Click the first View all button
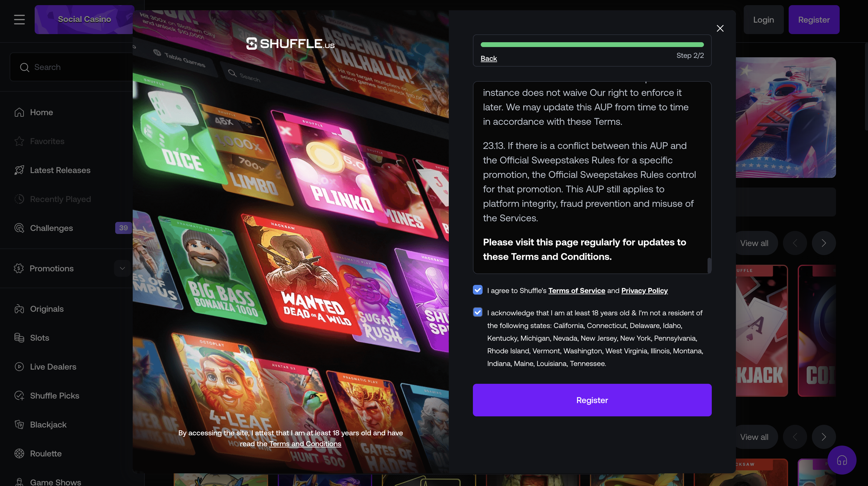 754,243
